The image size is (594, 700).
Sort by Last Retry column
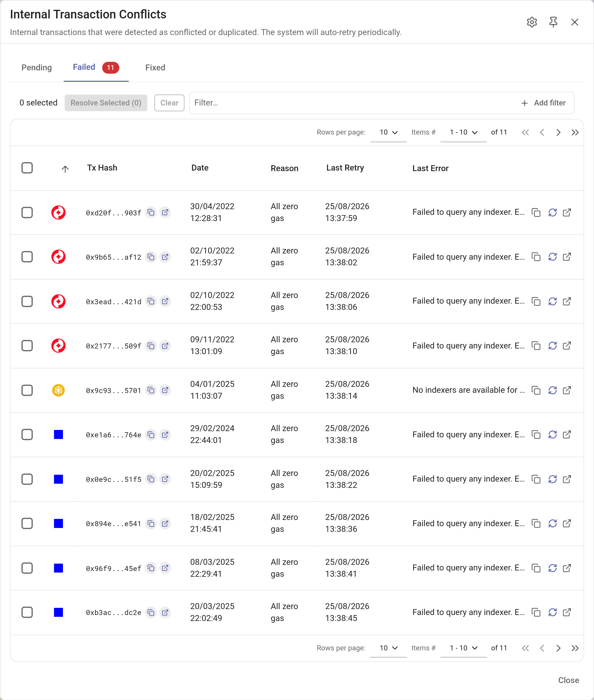pyautogui.click(x=345, y=168)
